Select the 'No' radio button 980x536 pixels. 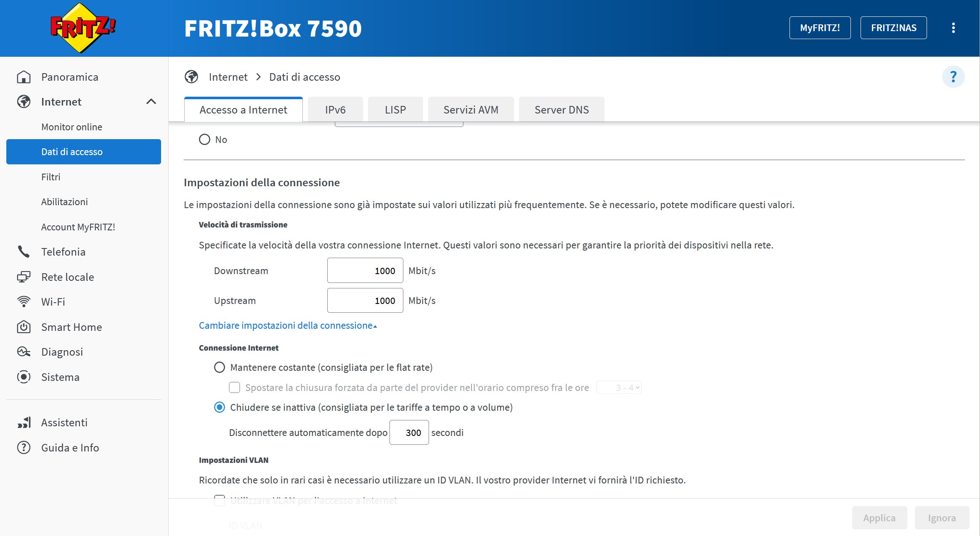point(204,140)
